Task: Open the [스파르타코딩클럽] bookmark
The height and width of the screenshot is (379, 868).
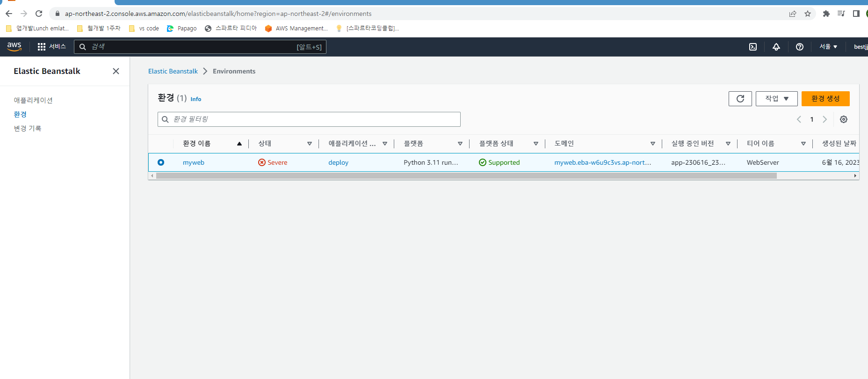Action: (x=368, y=29)
